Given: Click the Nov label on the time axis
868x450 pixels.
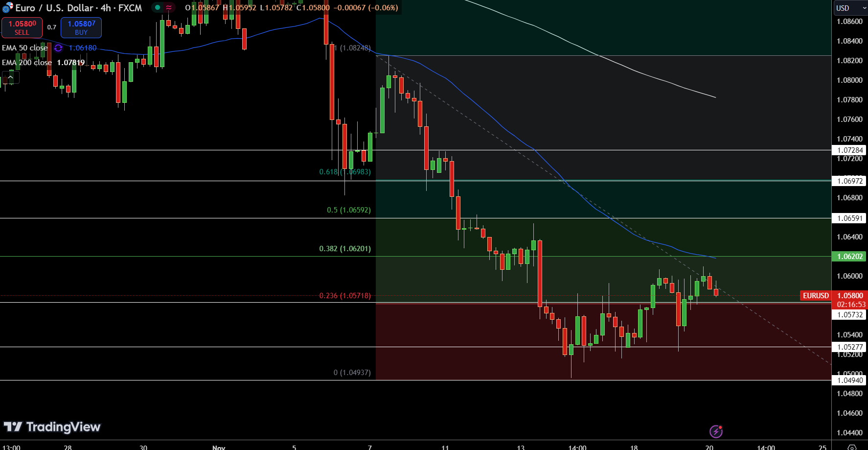Looking at the screenshot, I should click(219, 447).
